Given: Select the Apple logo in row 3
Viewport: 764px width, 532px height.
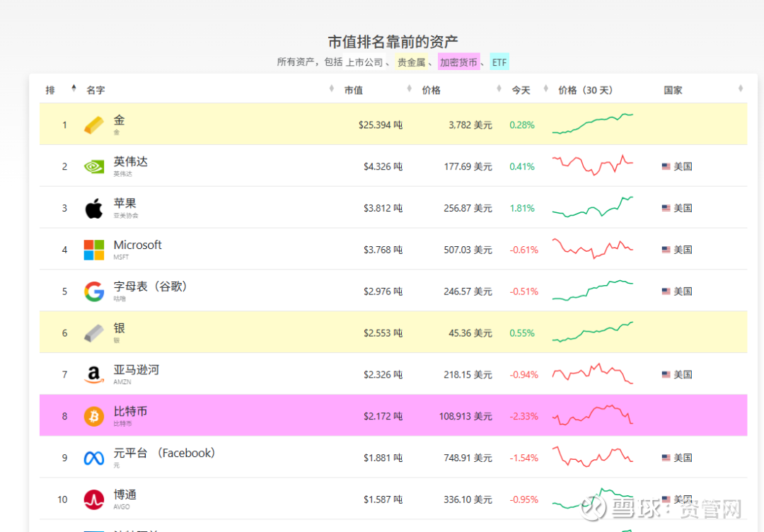Looking at the screenshot, I should pyautogui.click(x=93, y=207).
